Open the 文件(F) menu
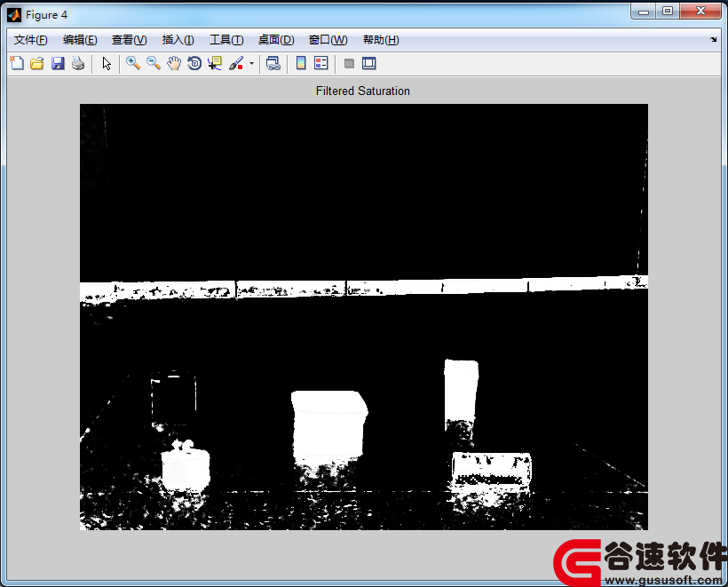 [x=31, y=40]
